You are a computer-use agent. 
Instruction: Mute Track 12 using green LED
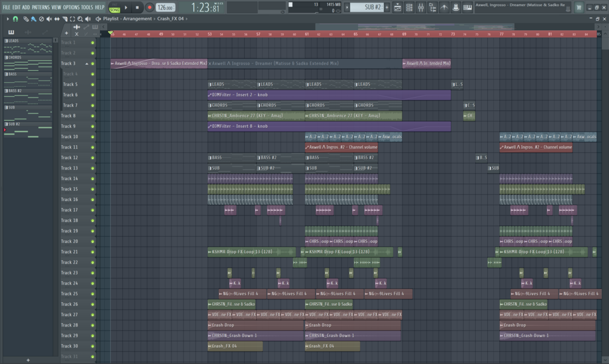(93, 158)
